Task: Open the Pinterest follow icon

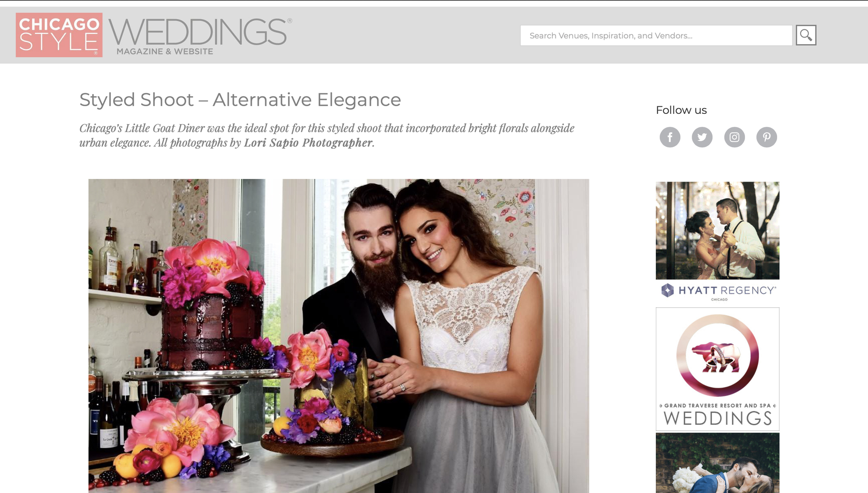Action: (767, 137)
